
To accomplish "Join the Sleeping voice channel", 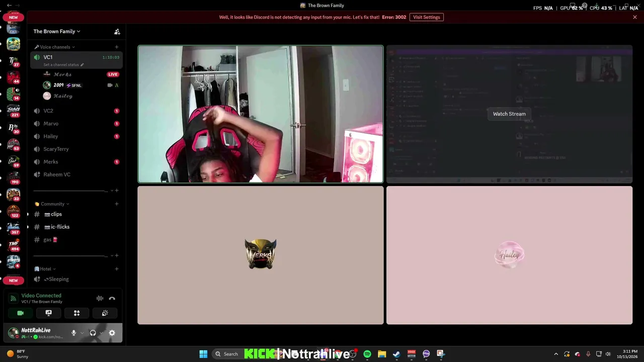I will (x=76, y=279).
